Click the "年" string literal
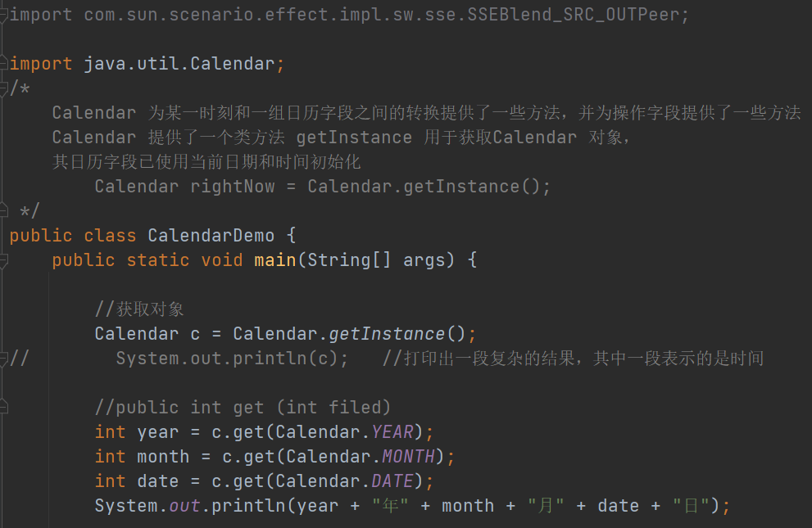The image size is (812, 528). [x=390, y=506]
